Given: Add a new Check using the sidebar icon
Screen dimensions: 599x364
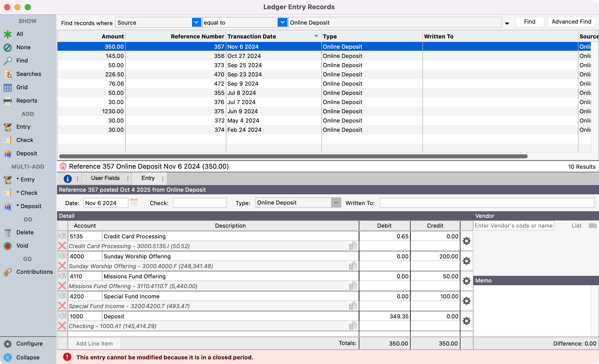Looking at the screenshot, I should click(x=8, y=140).
